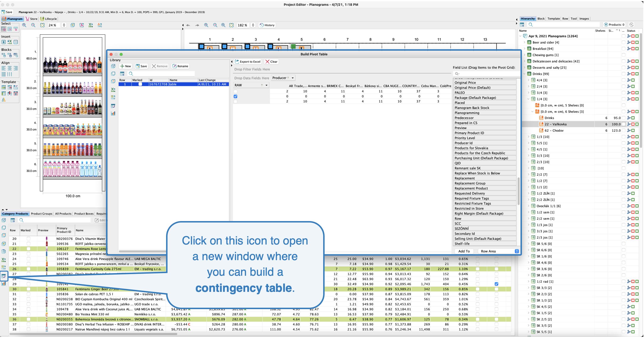Image resolution: width=644 pixels, height=338 pixels.
Task: Mark product row 20 Diva's Vitamin Water
Action: 28,239
